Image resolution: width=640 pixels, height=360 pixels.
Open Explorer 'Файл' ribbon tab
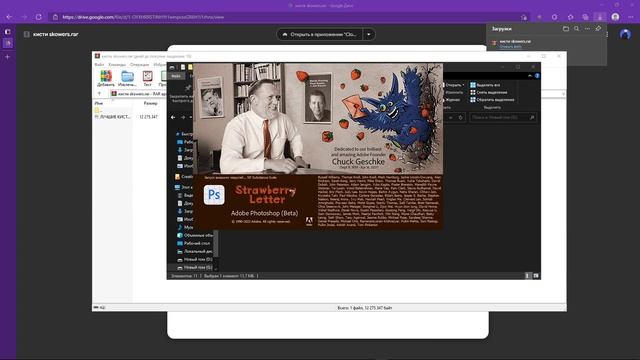tap(176, 76)
